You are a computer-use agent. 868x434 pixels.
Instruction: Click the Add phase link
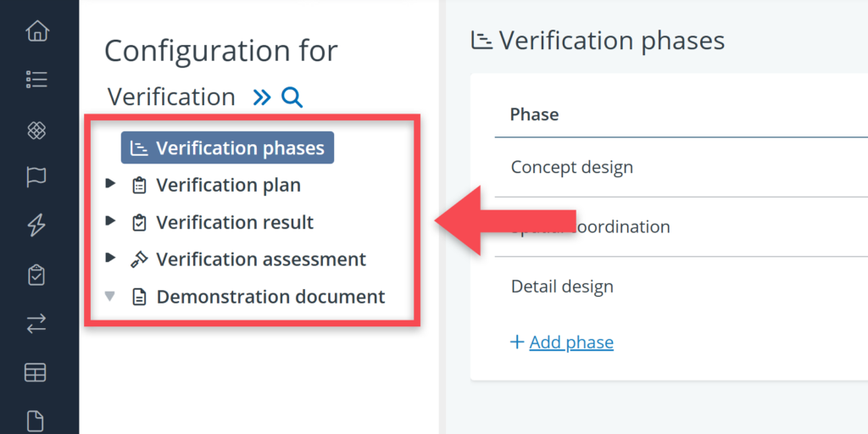click(570, 342)
